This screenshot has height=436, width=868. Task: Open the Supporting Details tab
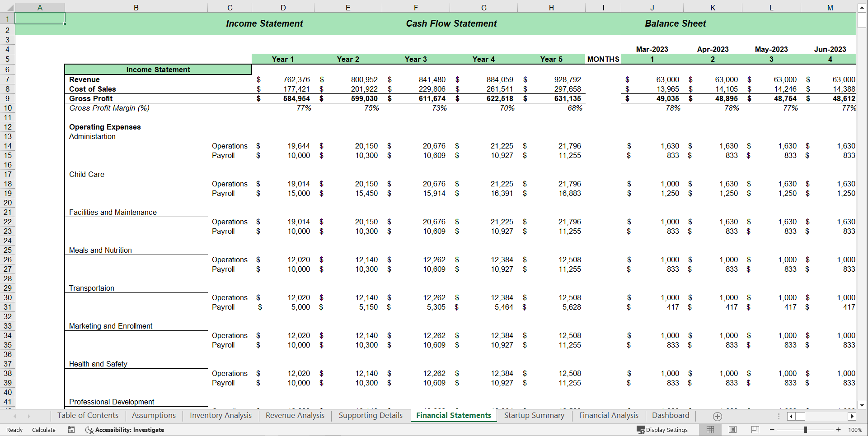pos(371,416)
